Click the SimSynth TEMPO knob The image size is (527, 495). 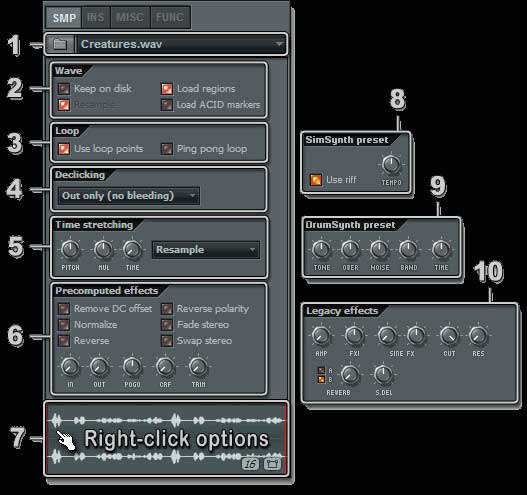click(x=391, y=164)
